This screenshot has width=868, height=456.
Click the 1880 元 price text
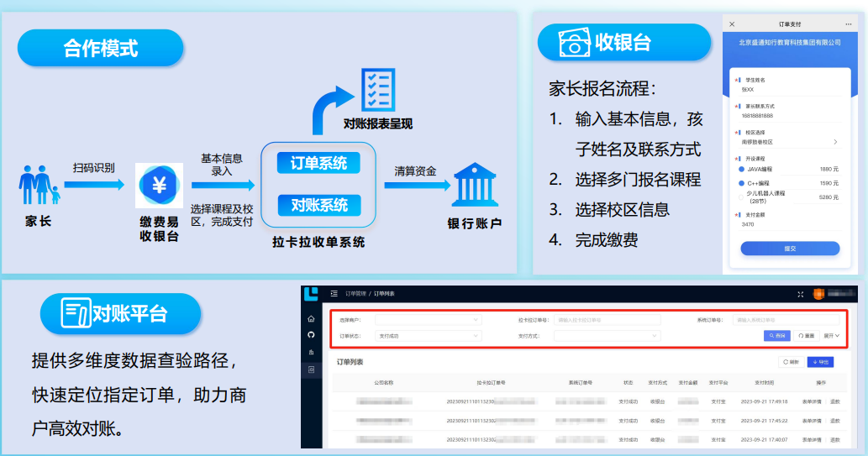click(829, 170)
